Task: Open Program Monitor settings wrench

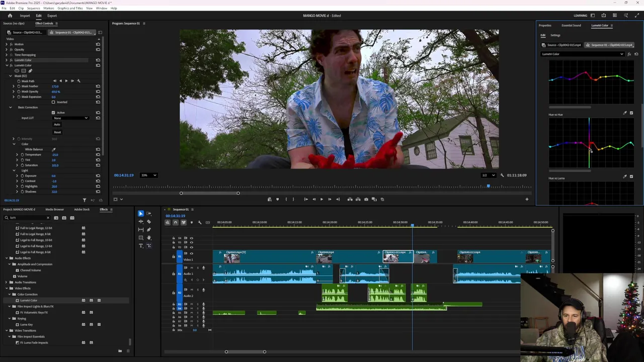Action: tap(502, 175)
